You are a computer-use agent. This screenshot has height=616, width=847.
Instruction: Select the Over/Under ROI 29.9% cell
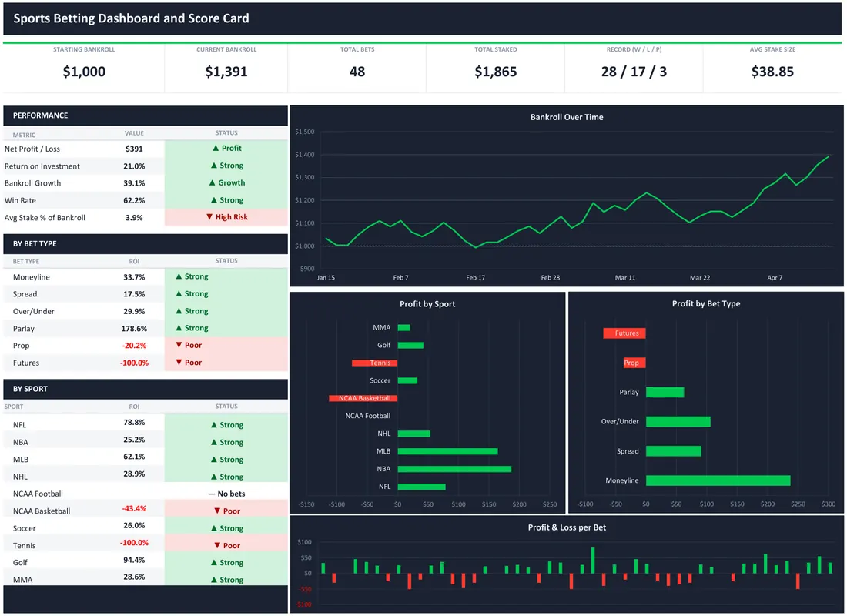pyautogui.click(x=134, y=311)
